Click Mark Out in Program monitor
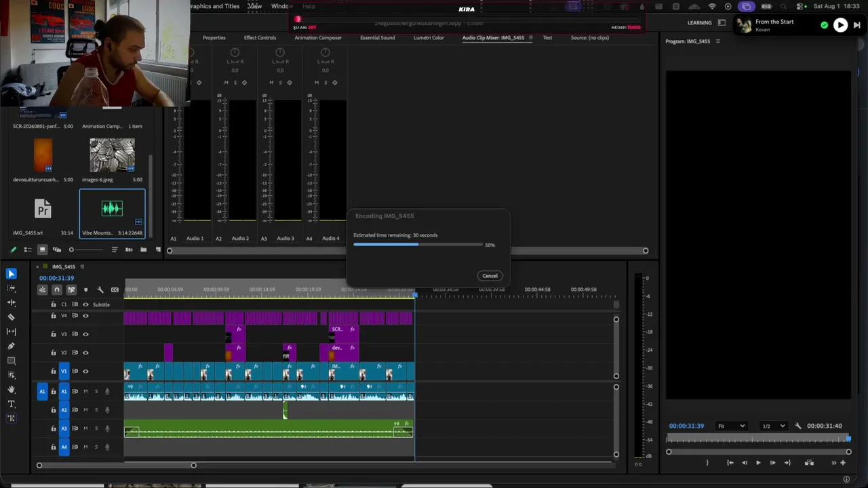 coord(707,463)
